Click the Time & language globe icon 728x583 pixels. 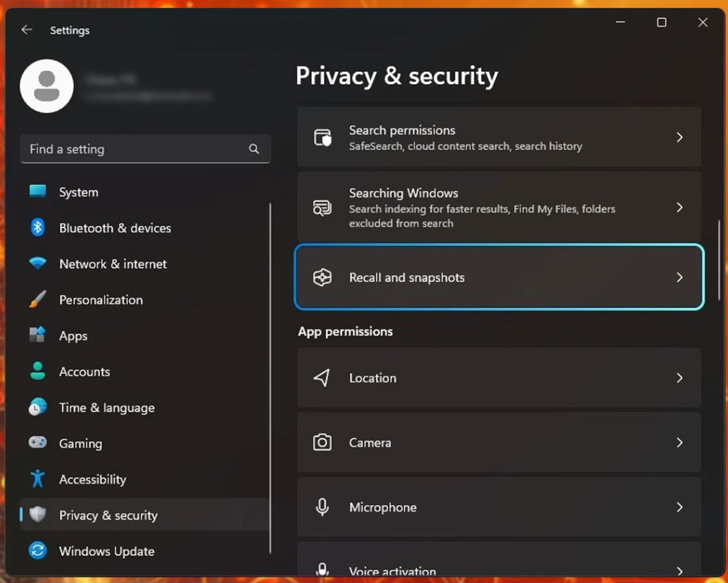pos(38,407)
